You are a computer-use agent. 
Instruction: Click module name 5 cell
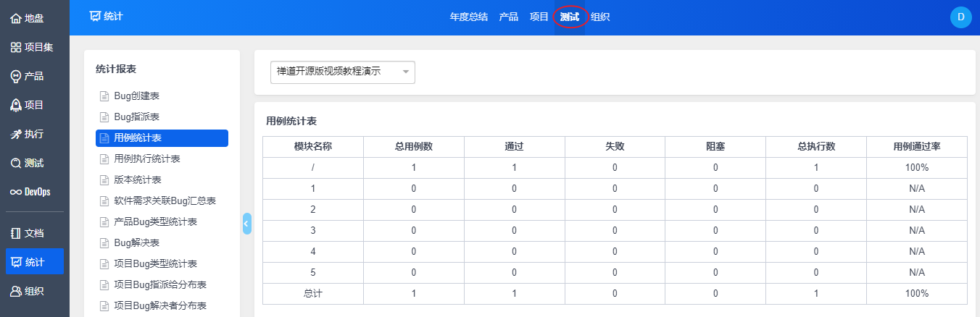[312, 272]
